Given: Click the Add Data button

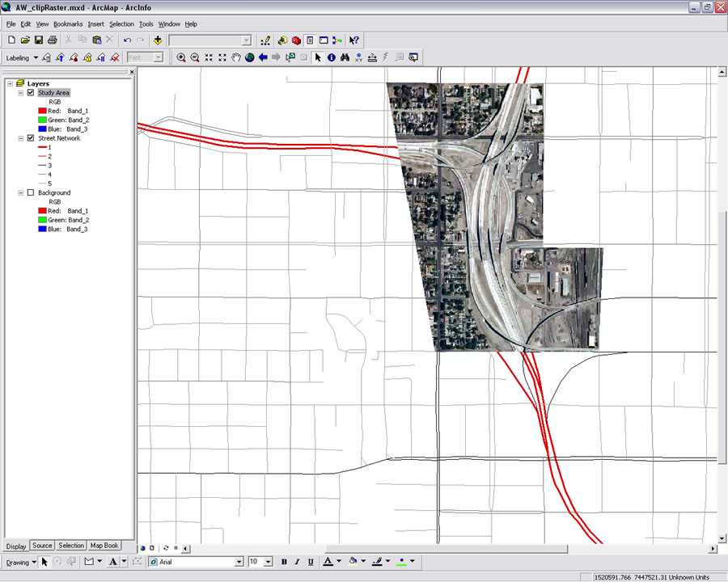Looking at the screenshot, I should (x=157, y=40).
